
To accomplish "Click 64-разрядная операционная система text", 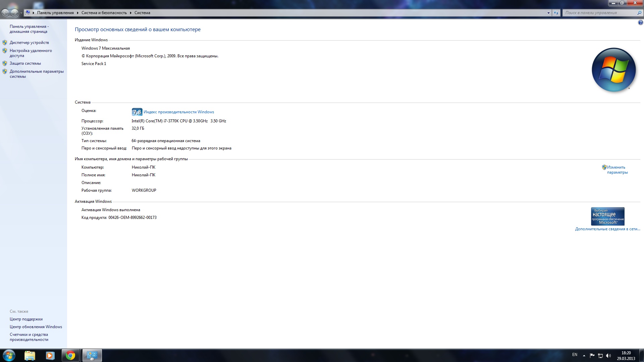I will [x=166, y=141].
